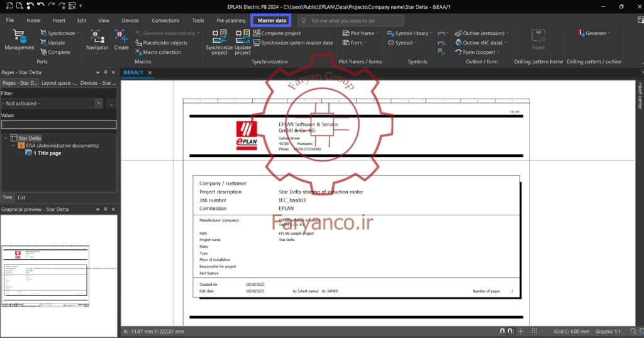The image size is (644, 338).
Task: Collapse the EAA Administrative documents node
Action: coord(13,146)
